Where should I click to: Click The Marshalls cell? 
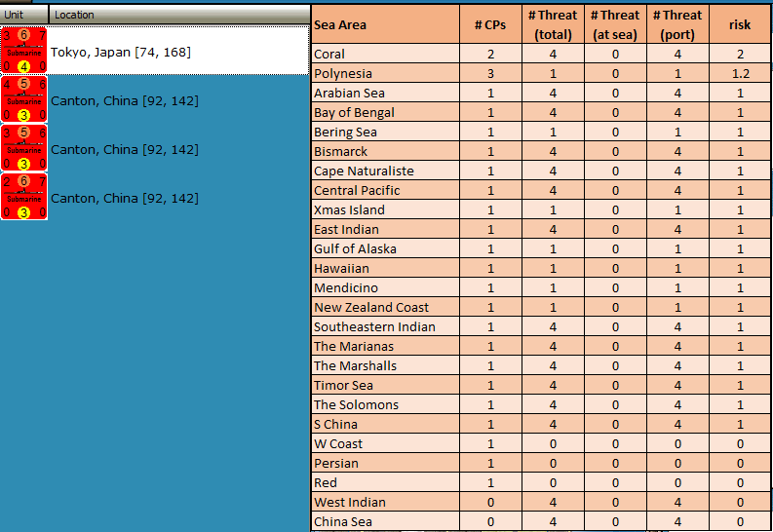tap(385, 365)
